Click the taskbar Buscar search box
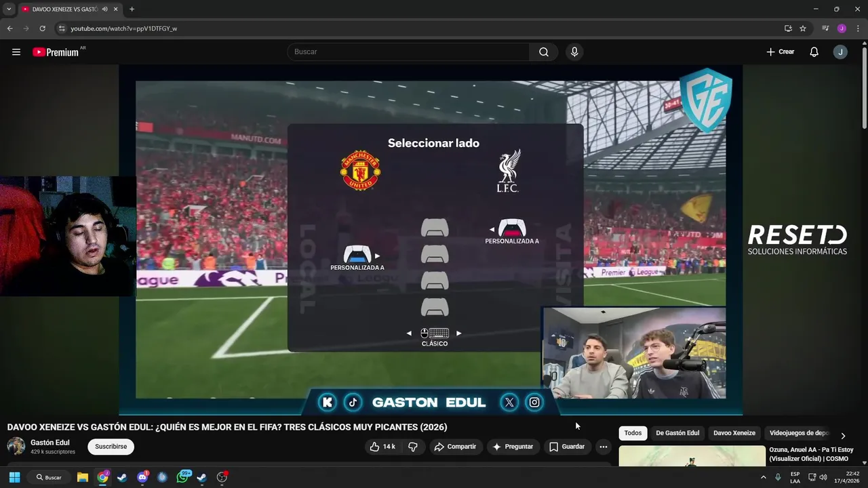This screenshot has width=868, height=488. (x=50, y=477)
